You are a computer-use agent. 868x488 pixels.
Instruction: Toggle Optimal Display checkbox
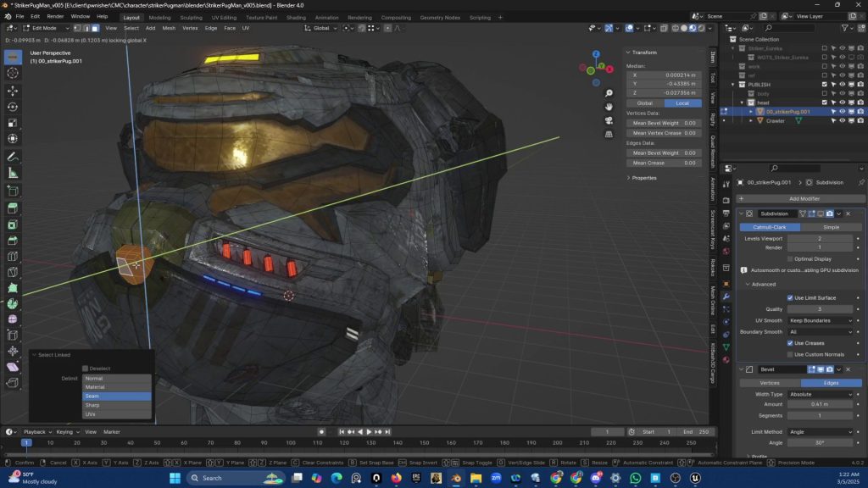[791, 259]
